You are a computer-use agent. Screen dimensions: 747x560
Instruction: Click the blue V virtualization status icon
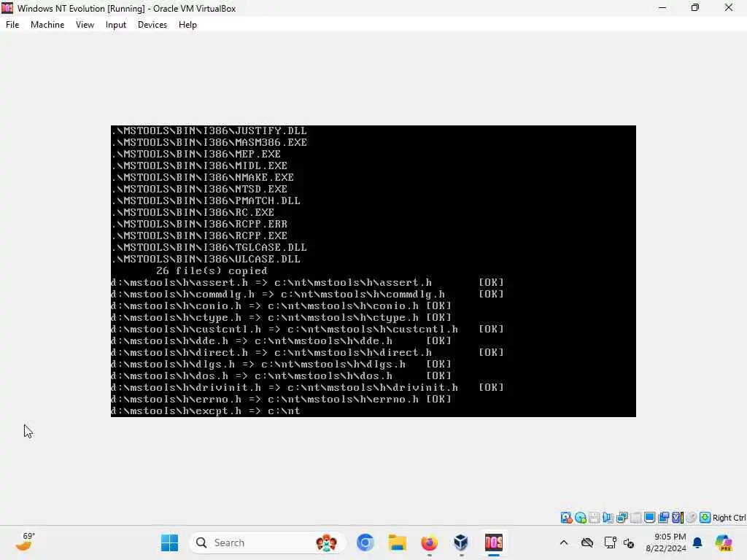click(x=678, y=518)
